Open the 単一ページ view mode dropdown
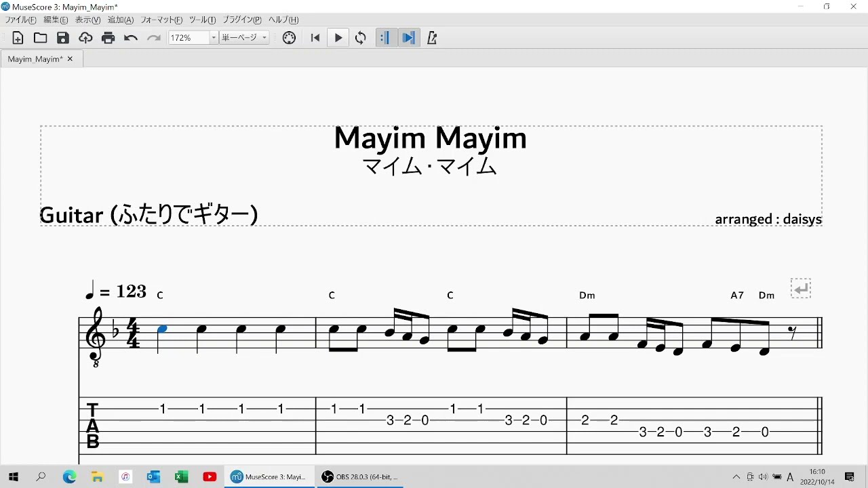868x488 pixels. point(244,38)
